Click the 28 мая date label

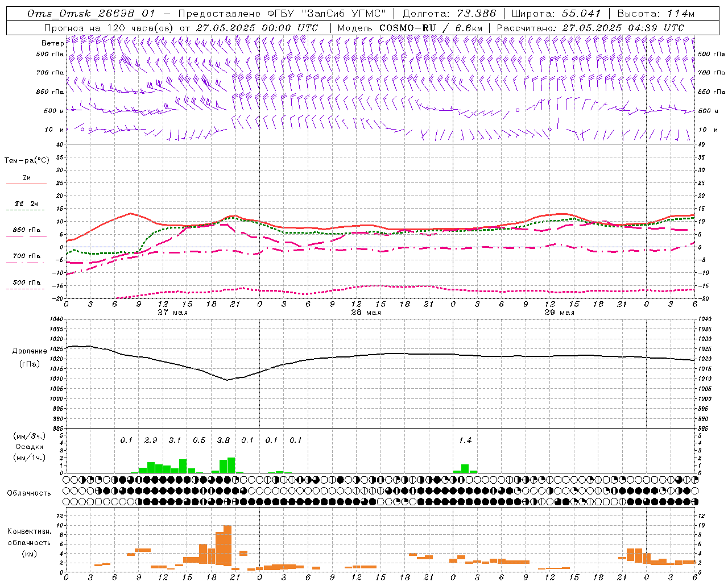(x=366, y=313)
